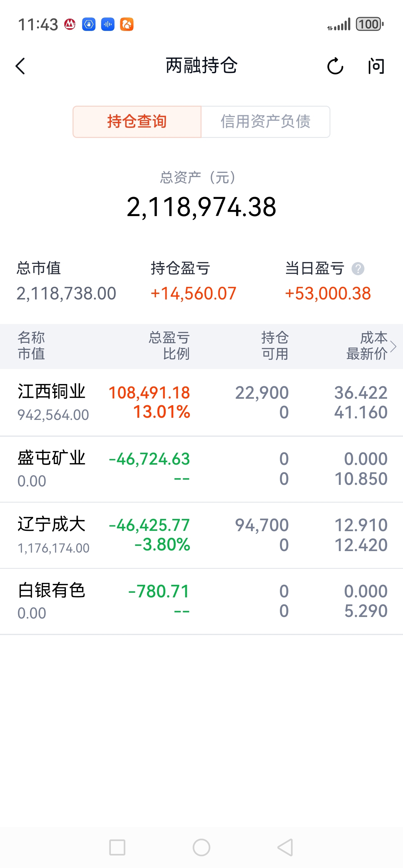The height and width of the screenshot is (868, 403).
Task: Open 白银有色 holding row
Action: pyautogui.click(x=201, y=601)
